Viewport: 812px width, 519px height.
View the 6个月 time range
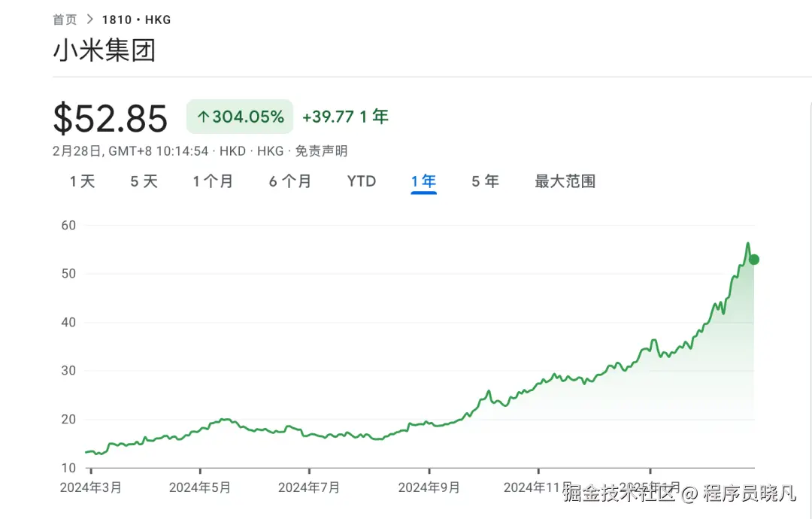click(289, 181)
